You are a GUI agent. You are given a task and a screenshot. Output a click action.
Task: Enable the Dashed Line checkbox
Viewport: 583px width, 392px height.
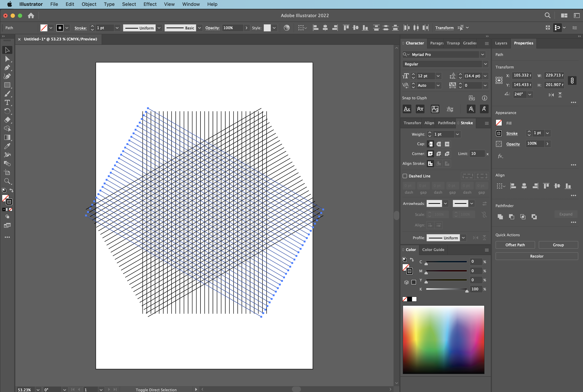[x=405, y=176]
